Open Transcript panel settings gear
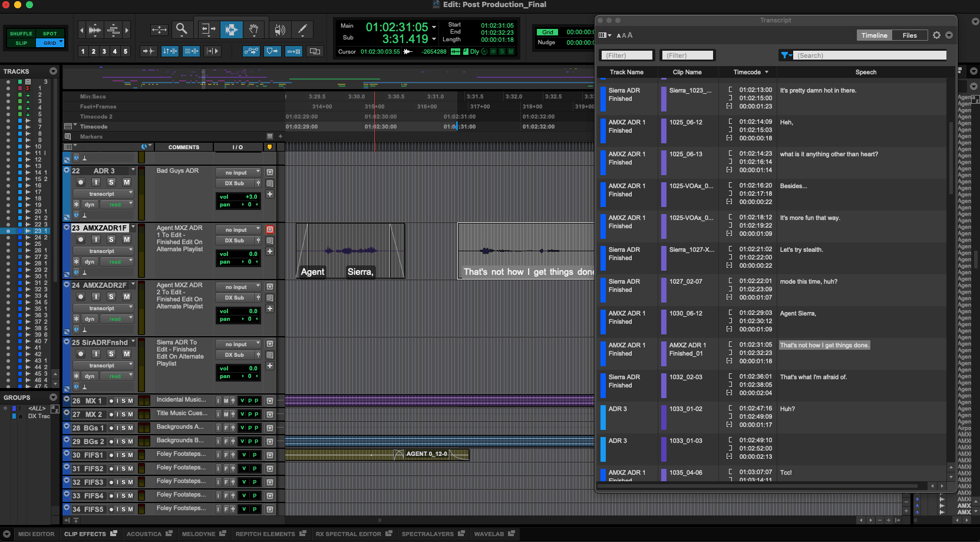 click(936, 35)
